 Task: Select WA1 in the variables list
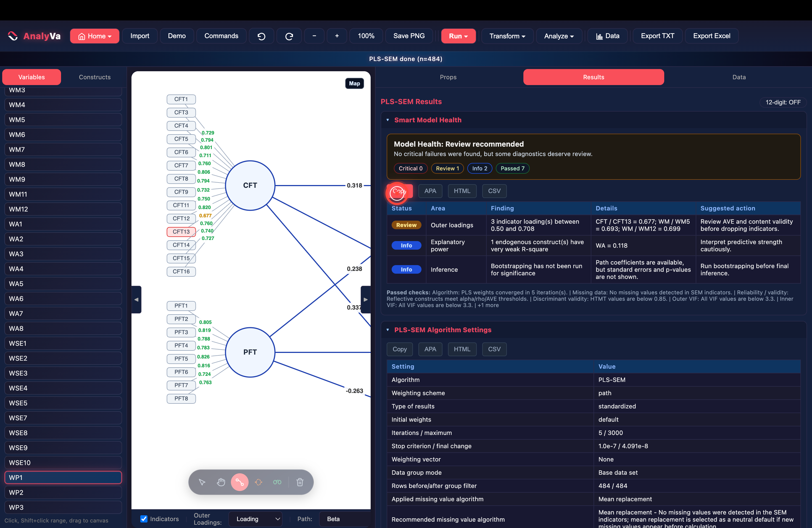click(63, 224)
